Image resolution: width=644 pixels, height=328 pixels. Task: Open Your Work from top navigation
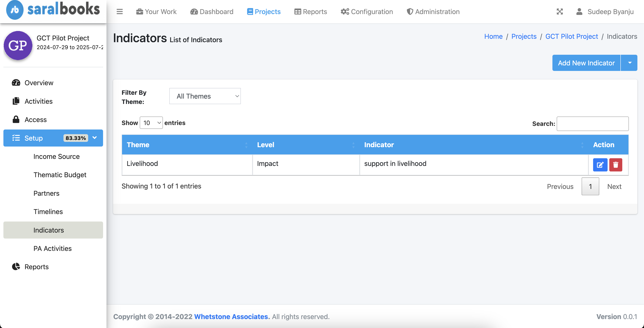click(156, 12)
